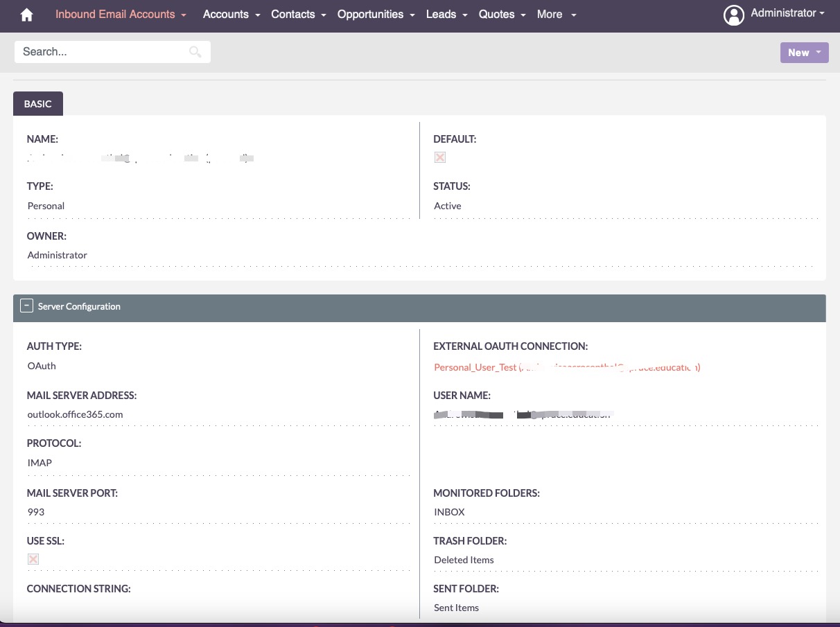Go to the home page icon
Viewport: 840px width, 627px height.
point(26,15)
